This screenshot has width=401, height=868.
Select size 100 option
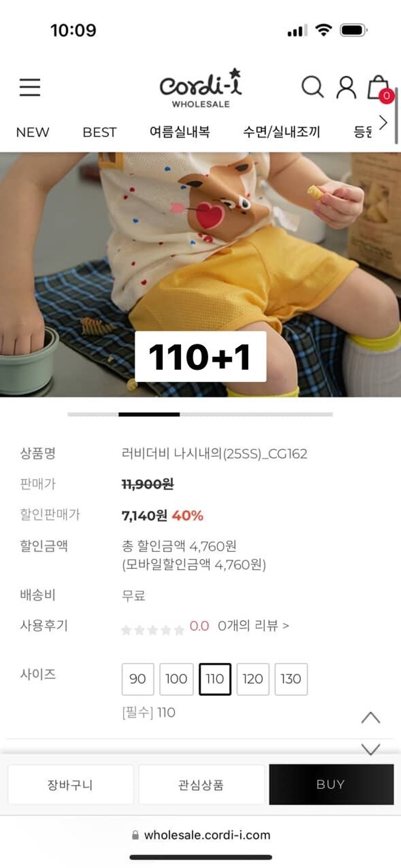[176, 679]
